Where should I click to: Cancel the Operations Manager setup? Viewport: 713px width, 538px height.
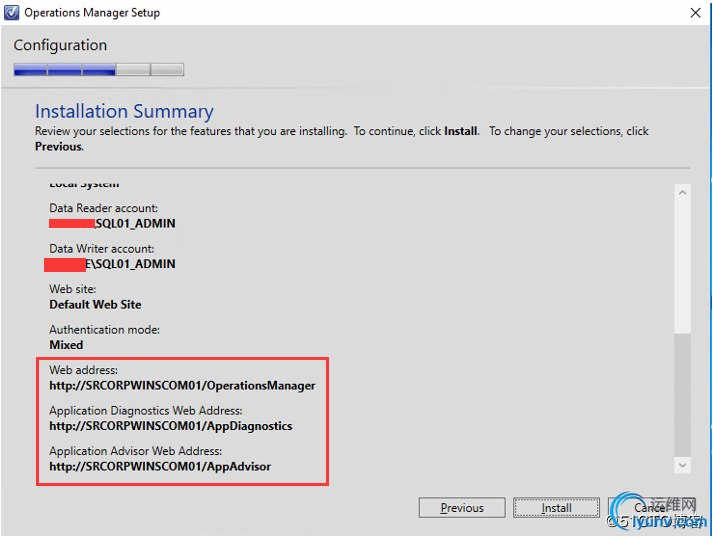coord(650,507)
